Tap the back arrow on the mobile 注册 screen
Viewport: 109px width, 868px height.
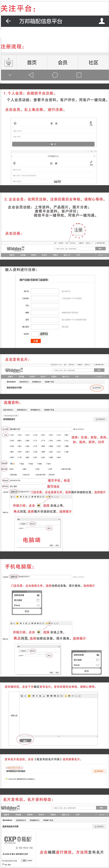(x=14, y=163)
